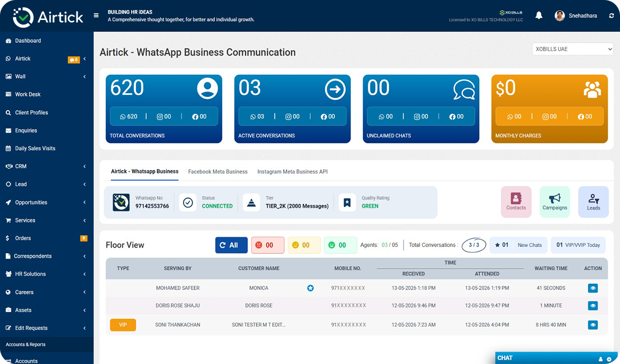This screenshot has height=364, width=620.
Task: Open Dashboard in sidebar
Action: [x=28, y=41]
